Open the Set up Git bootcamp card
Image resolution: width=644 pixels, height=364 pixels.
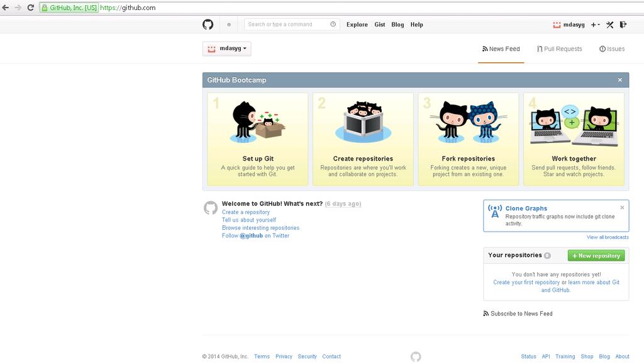click(x=257, y=139)
